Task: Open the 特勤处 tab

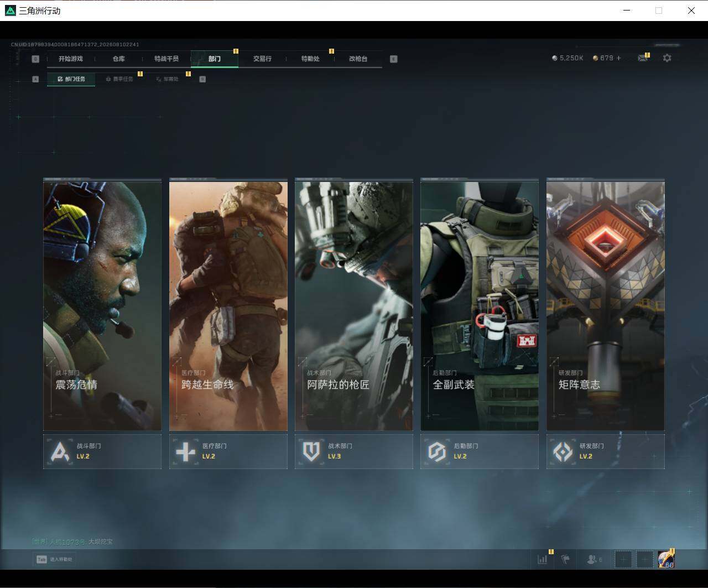Action: click(310, 59)
